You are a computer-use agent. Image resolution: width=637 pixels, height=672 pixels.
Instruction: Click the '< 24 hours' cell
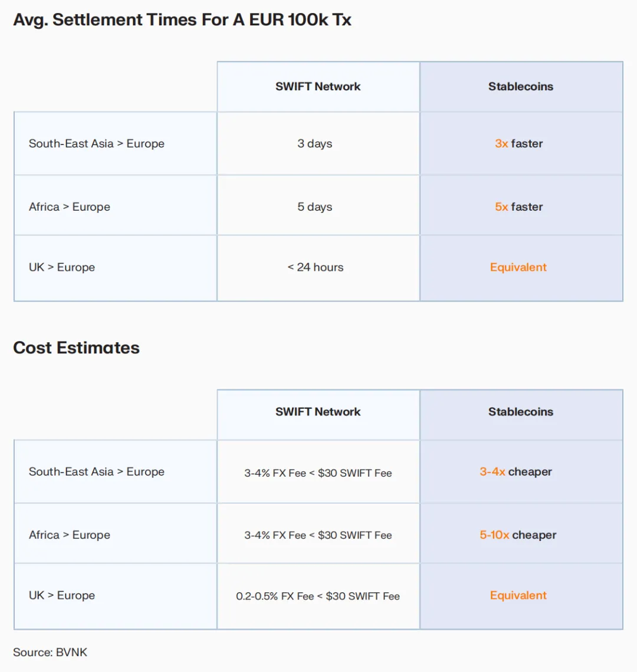coord(316,267)
